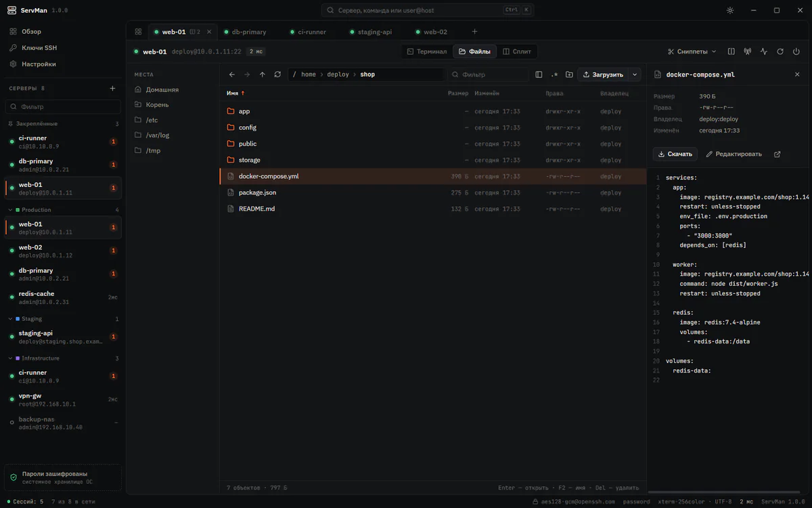Close the web-01 tab

coord(208,32)
